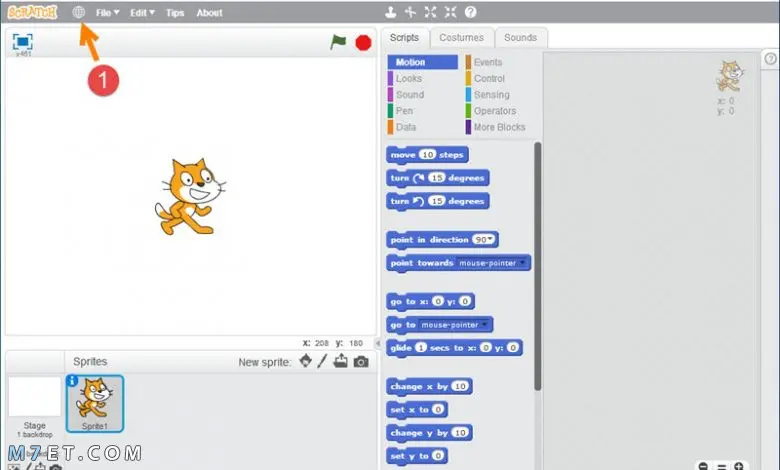The width and height of the screenshot is (780, 470).
Task: Switch to Costumes tab
Action: [x=461, y=38]
